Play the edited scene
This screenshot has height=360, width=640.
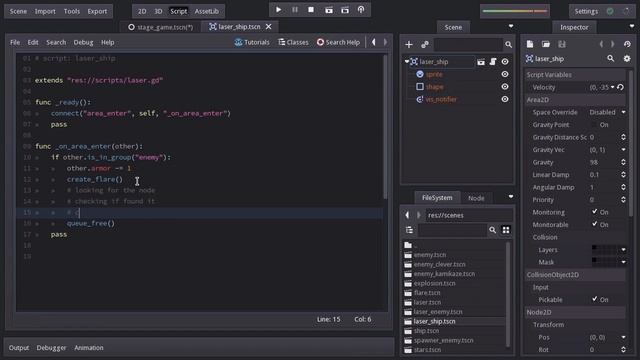329,10
